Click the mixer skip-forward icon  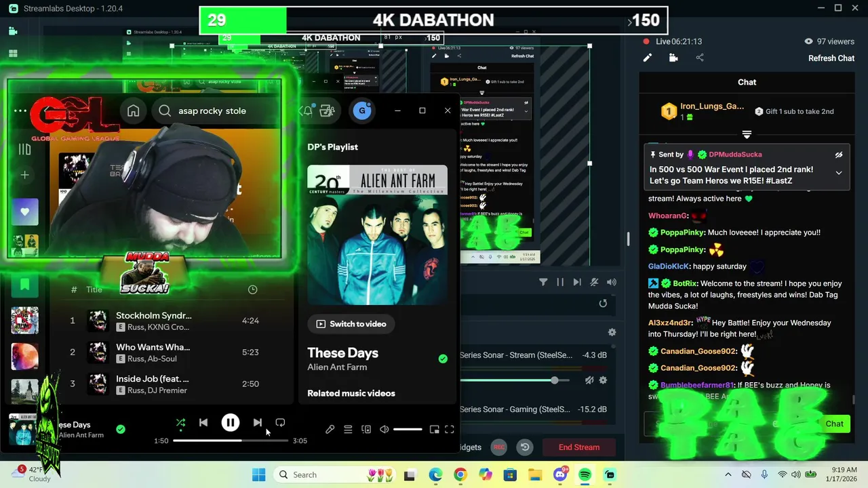pos(577,282)
